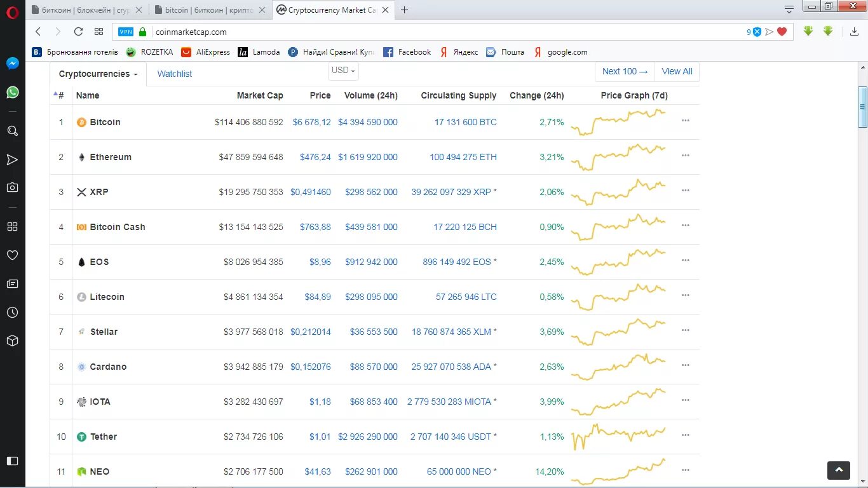The image size is (868, 488).
Task: Click the View All button
Action: (x=677, y=71)
